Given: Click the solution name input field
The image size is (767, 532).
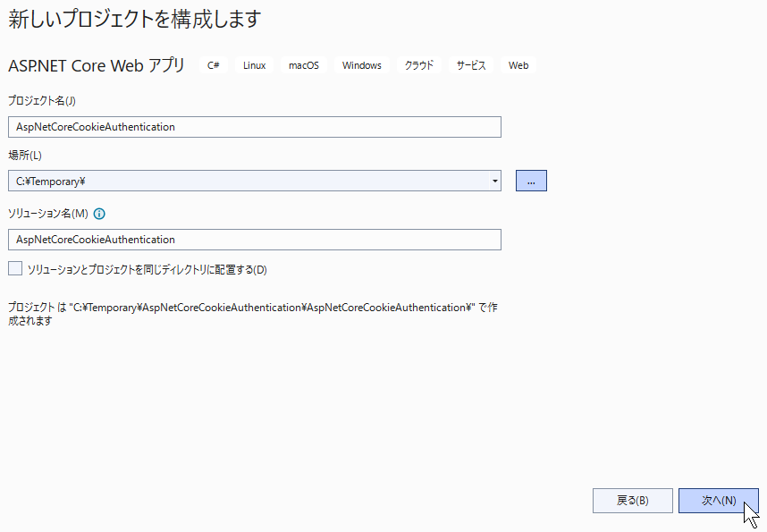Looking at the screenshot, I should click(255, 240).
